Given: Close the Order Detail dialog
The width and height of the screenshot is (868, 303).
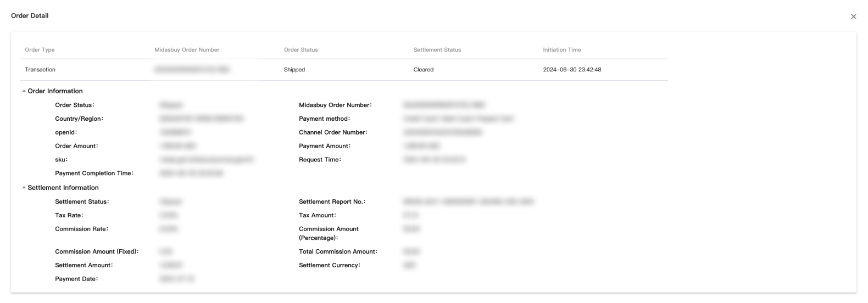Looking at the screenshot, I should pos(853,16).
